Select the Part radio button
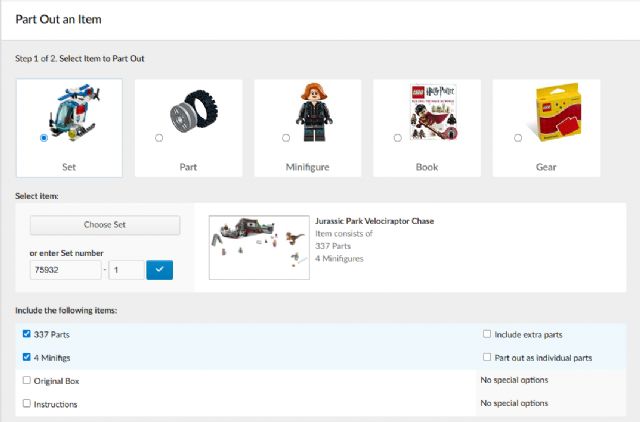Viewport: 640px width, 422px height. (x=159, y=138)
